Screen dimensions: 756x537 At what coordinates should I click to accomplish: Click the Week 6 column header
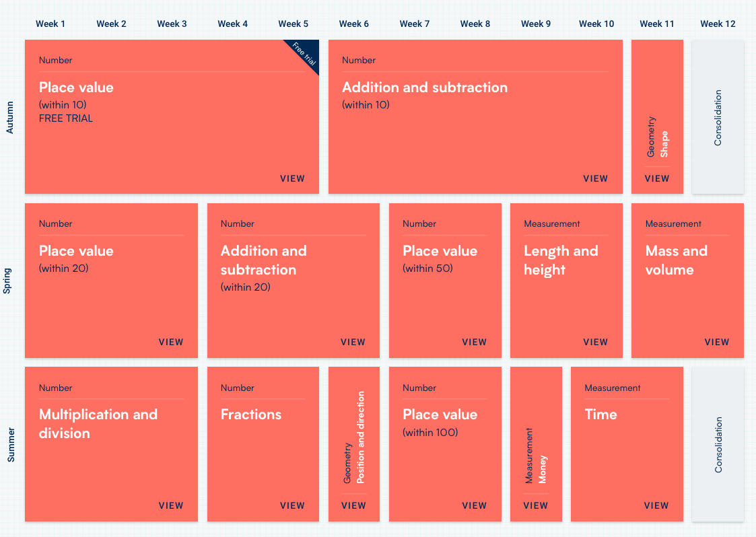(x=354, y=24)
